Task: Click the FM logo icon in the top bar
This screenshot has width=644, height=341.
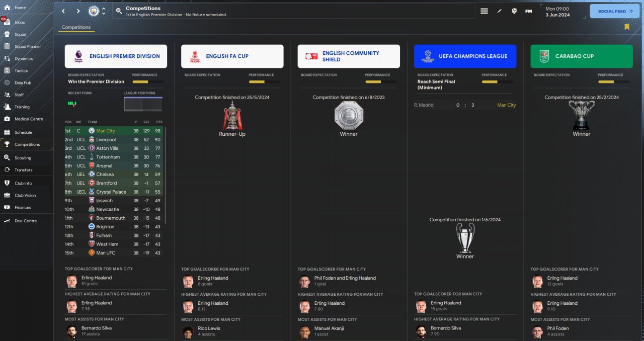Action: [x=529, y=11]
